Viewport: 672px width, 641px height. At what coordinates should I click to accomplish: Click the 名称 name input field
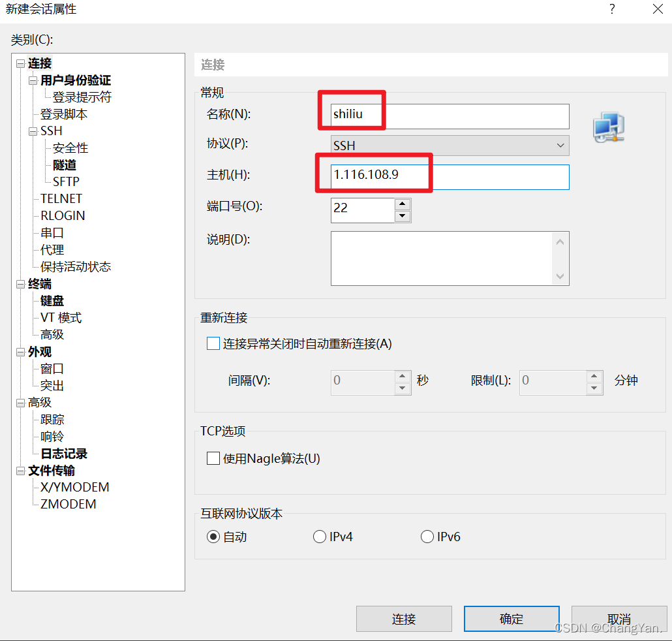(450, 116)
